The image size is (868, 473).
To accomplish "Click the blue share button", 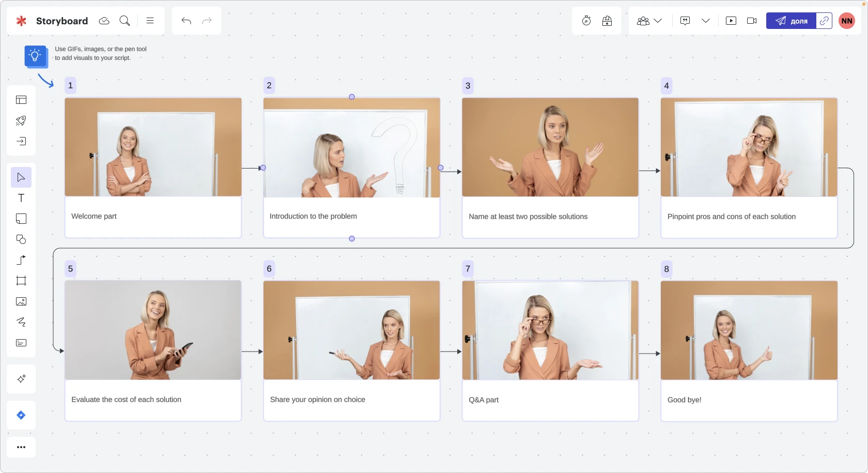I will (791, 21).
